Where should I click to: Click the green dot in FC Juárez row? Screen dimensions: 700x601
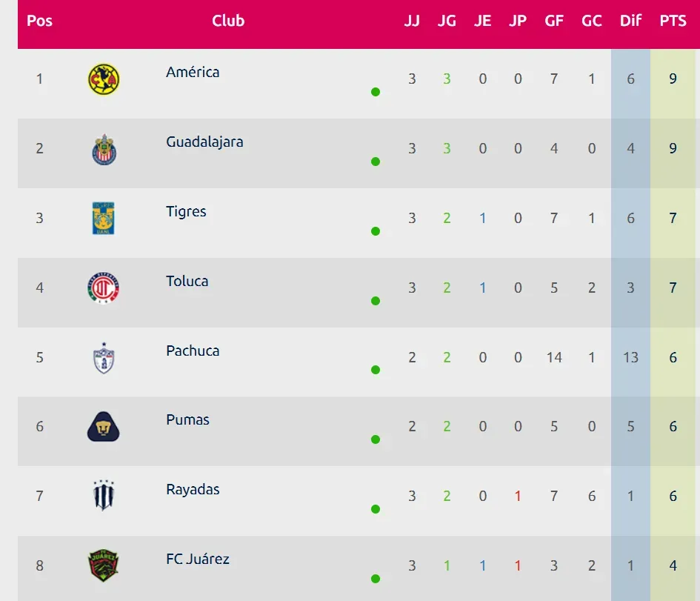[x=376, y=579]
